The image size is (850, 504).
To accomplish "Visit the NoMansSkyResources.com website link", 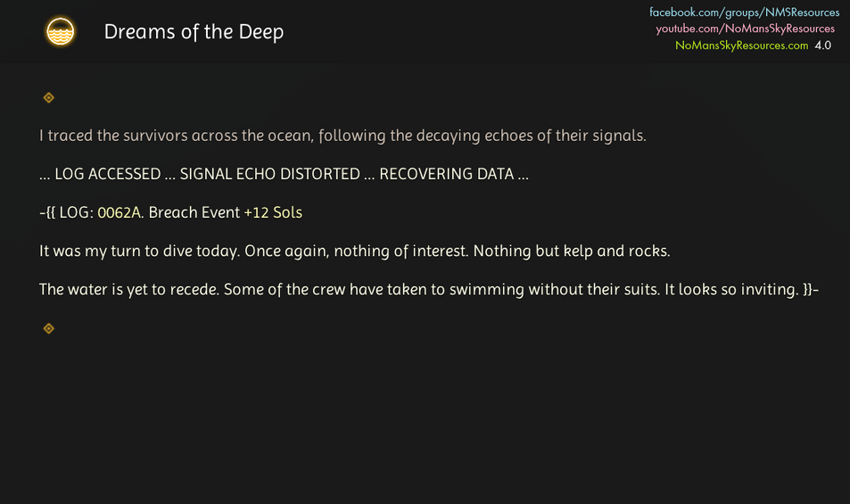I will pyautogui.click(x=741, y=45).
